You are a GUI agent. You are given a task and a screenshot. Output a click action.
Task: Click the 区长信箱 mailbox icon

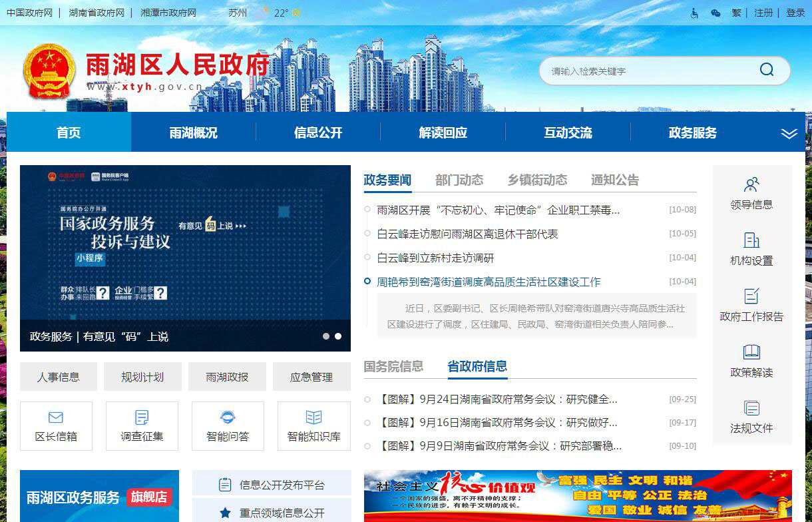(x=56, y=417)
